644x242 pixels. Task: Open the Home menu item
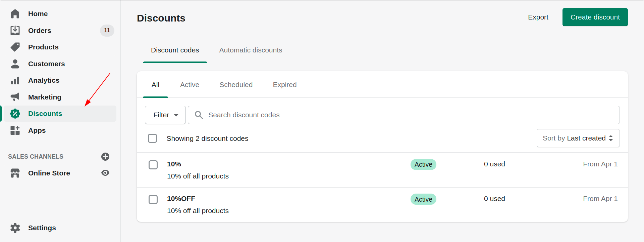38,14
